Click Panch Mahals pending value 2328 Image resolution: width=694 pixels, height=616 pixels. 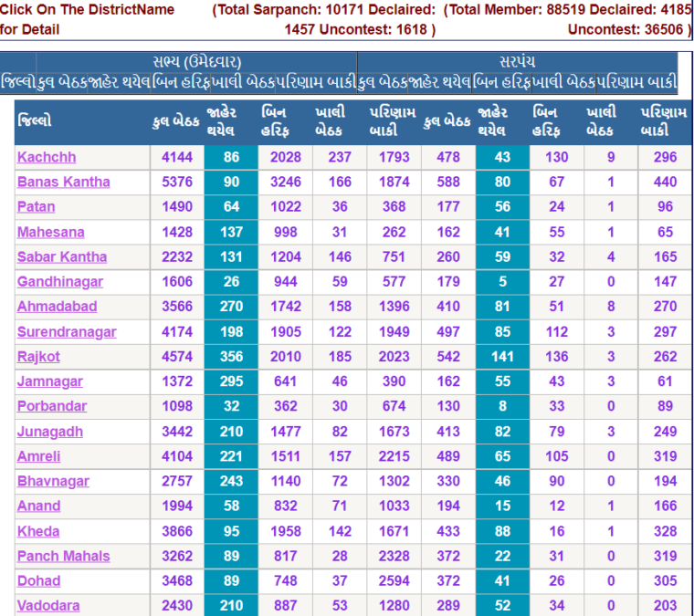[x=394, y=556]
